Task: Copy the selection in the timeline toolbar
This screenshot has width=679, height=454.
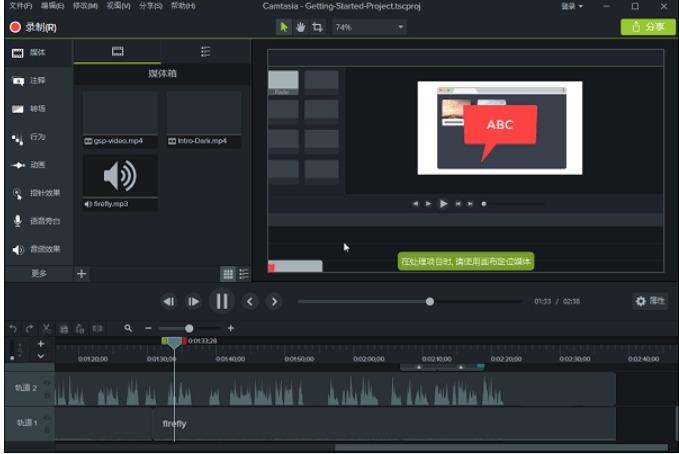Action: pos(64,329)
